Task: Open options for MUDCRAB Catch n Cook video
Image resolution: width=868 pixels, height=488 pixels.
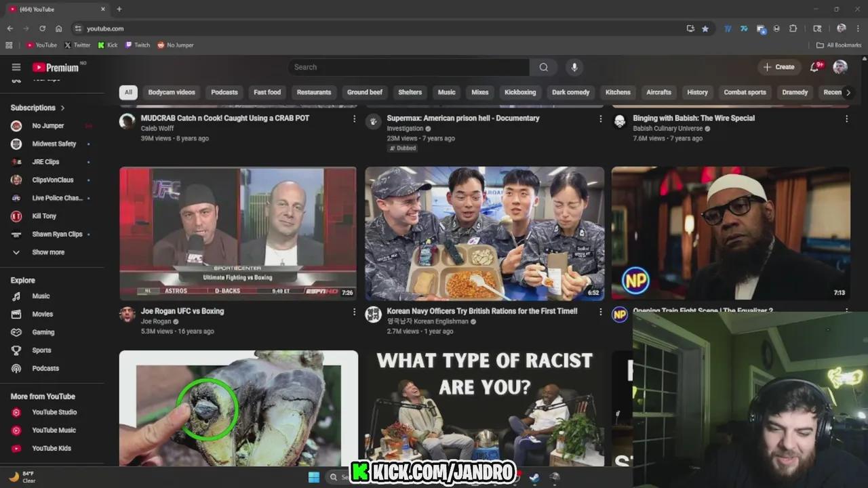Action: (354, 119)
